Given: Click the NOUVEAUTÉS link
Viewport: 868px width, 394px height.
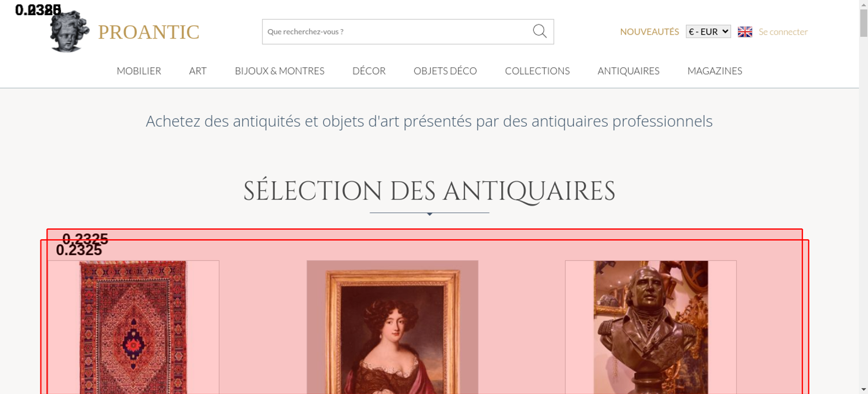Looking at the screenshot, I should (x=649, y=32).
